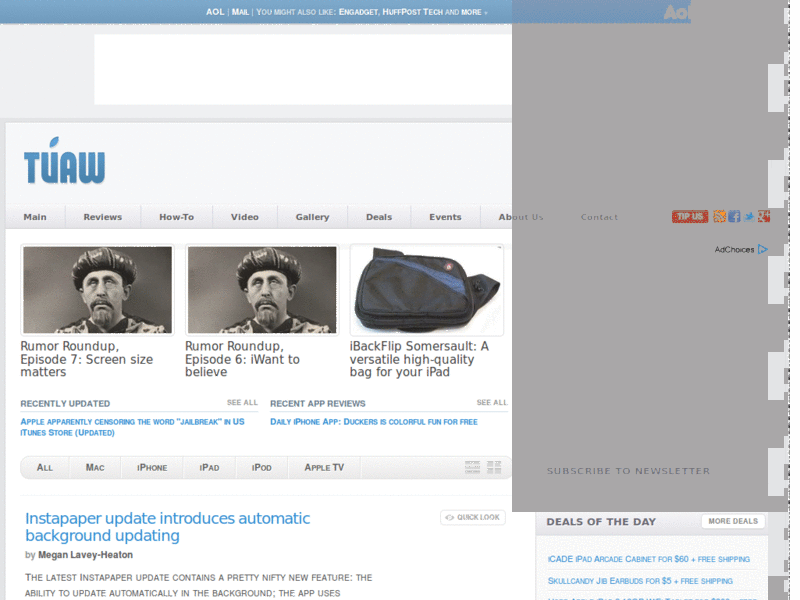Open iCade iPad Arcade Cabinet deal

[x=649, y=559]
